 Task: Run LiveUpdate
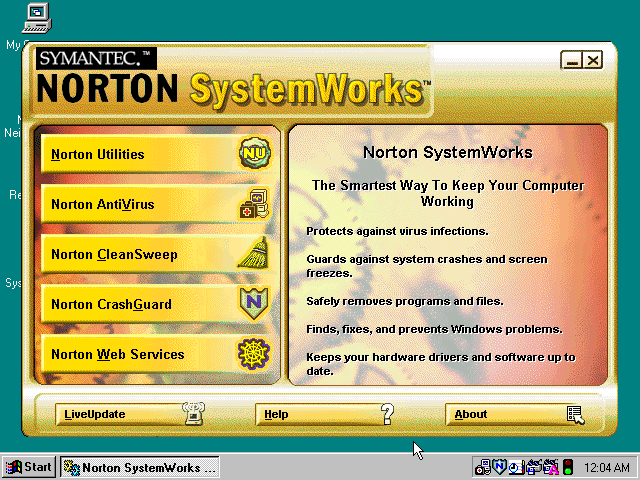click(131, 414)
